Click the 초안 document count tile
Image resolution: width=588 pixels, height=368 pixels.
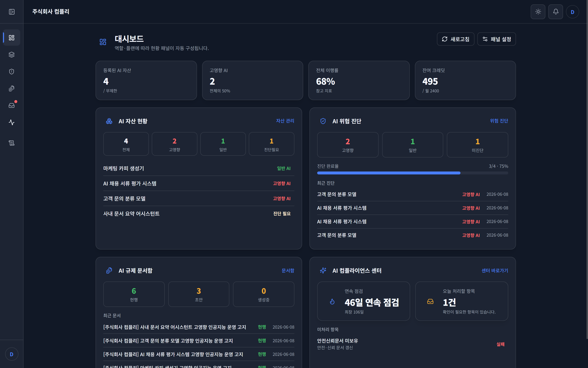coord(199,294)
